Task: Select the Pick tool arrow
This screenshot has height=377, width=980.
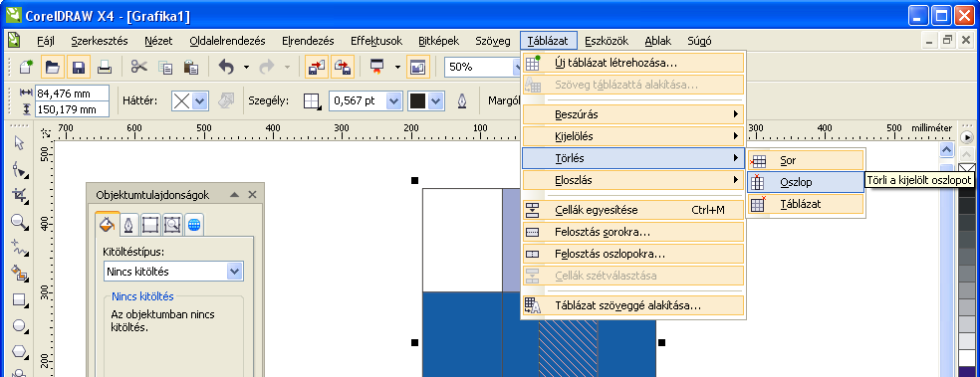Action: (19, 142)
